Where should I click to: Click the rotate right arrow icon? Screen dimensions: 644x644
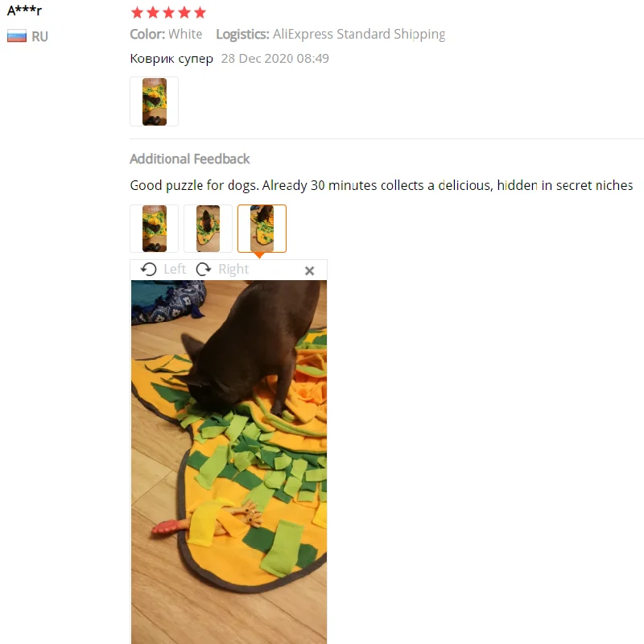[x=204, y=270]
